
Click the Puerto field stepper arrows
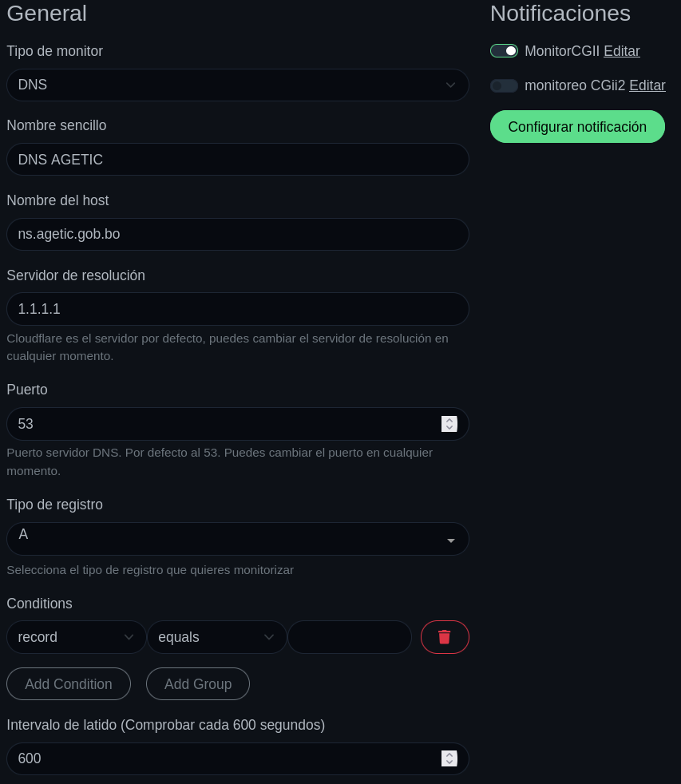pyautogui.click(x=449, y=424)
